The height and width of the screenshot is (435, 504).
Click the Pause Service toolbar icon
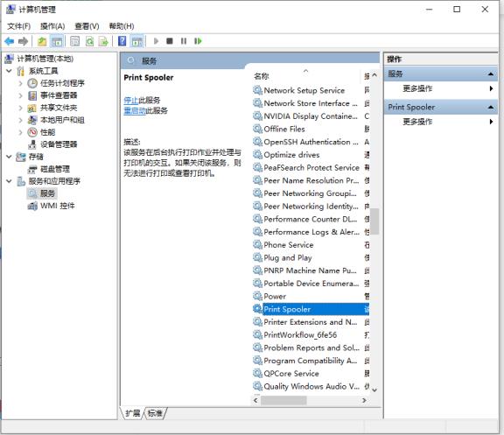point(184,41)
